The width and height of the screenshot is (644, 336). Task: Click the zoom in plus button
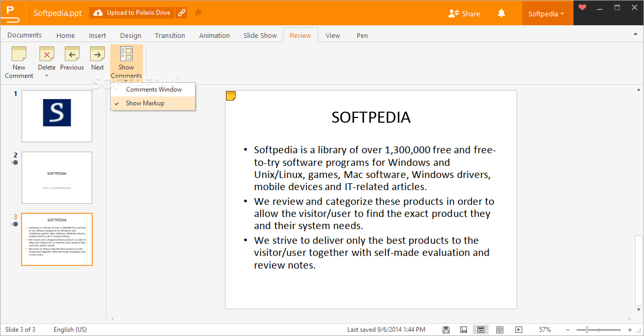pos(630,330)
